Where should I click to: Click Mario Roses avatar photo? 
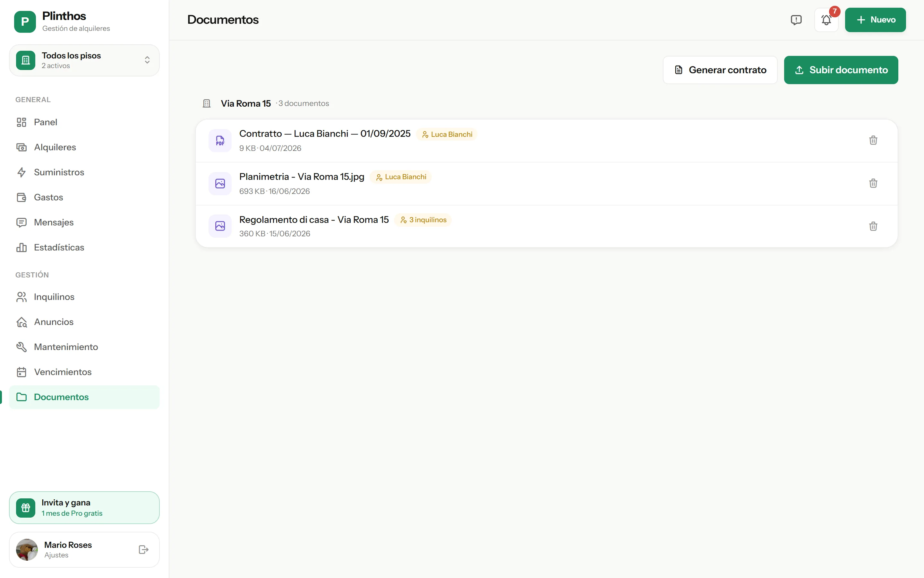tap(27, 550)
